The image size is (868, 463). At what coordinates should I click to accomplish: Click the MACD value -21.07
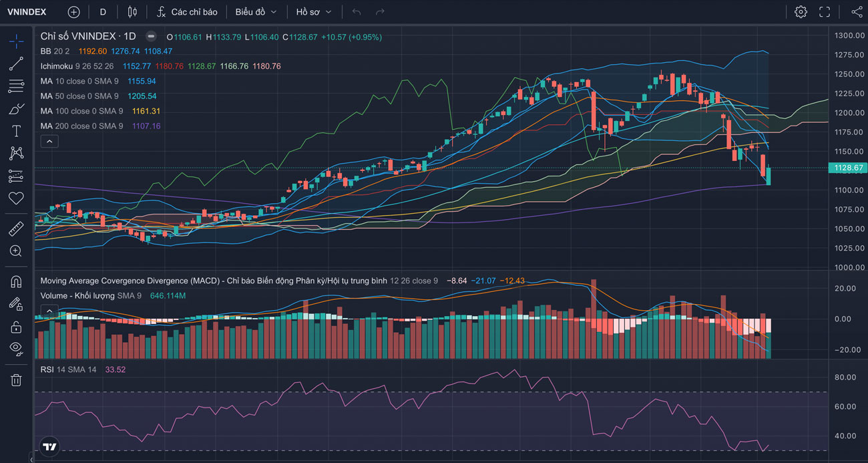click(x=483, y=281)
